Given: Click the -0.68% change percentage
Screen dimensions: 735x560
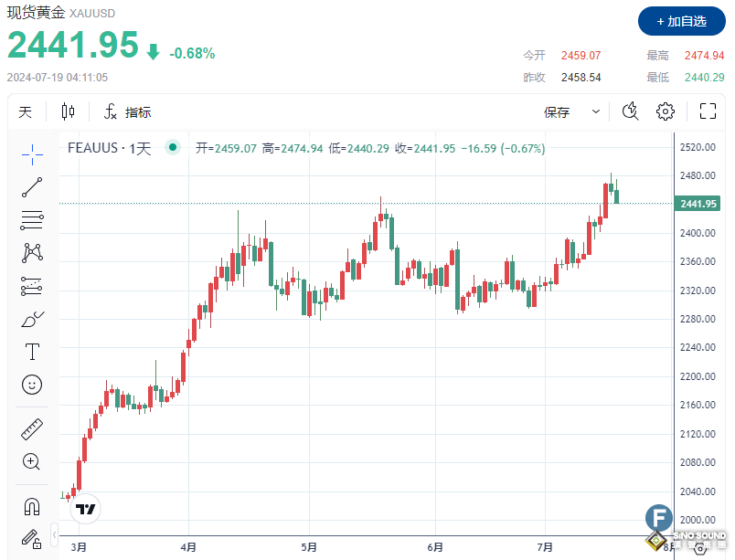Looking at the screenshot, I should click(192, 53).
